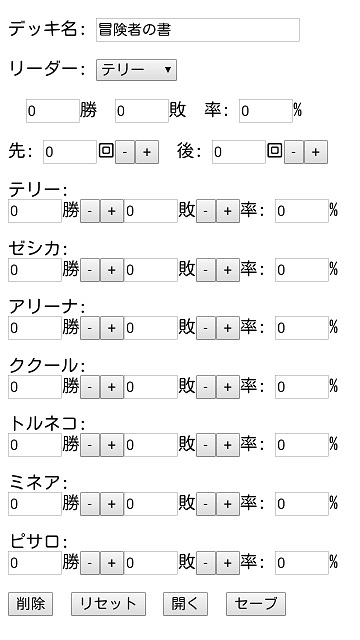Image resolution: width=360 pixels, height=640 pixels.
Task: Open the リーダー dropdown showing テリー
Action: [x=136, y=70]
